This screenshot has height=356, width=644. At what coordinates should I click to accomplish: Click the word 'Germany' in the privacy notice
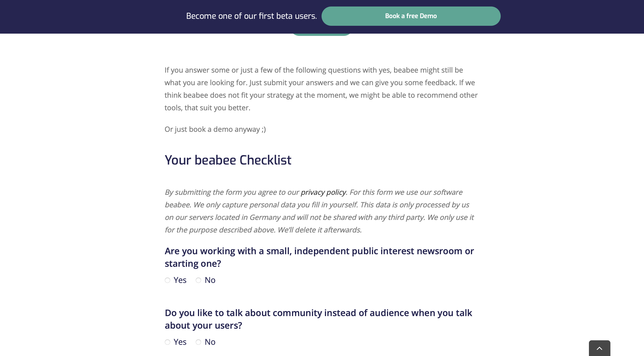[x=265, y=217]
